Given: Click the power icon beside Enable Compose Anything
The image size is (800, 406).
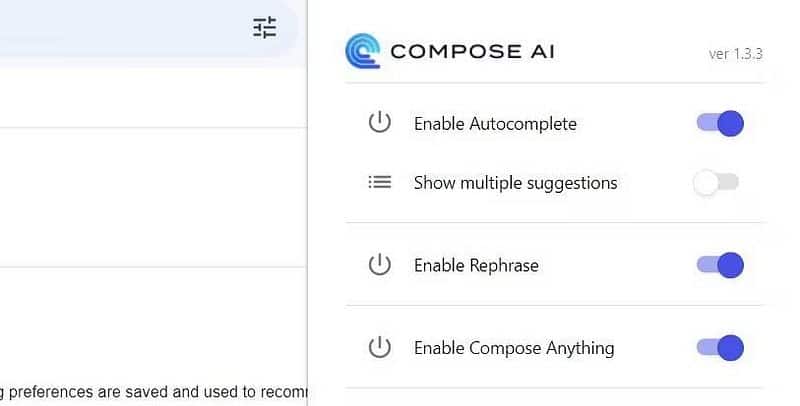Looking at the screenshot, I should pos(379,347).
